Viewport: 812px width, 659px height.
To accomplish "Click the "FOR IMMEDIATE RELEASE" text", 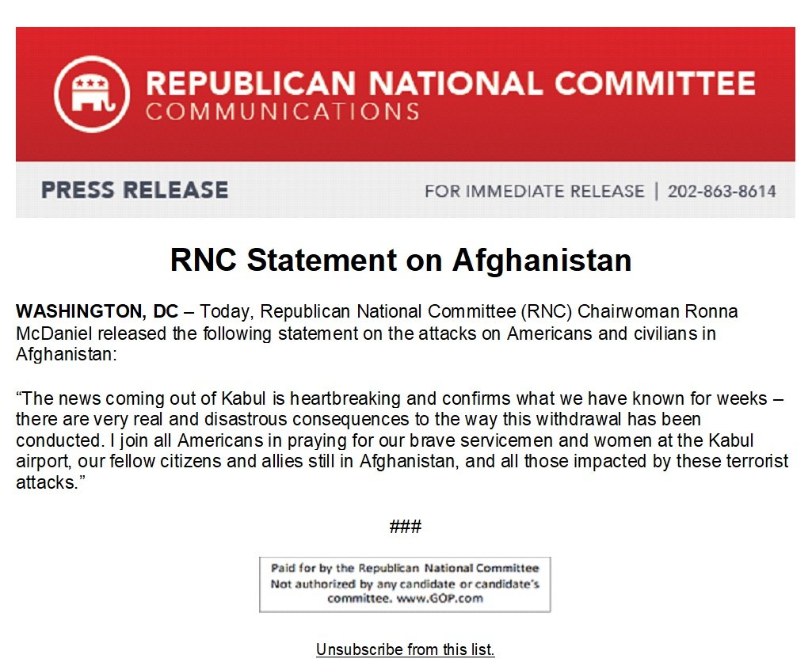I will (x=534, y=191).
